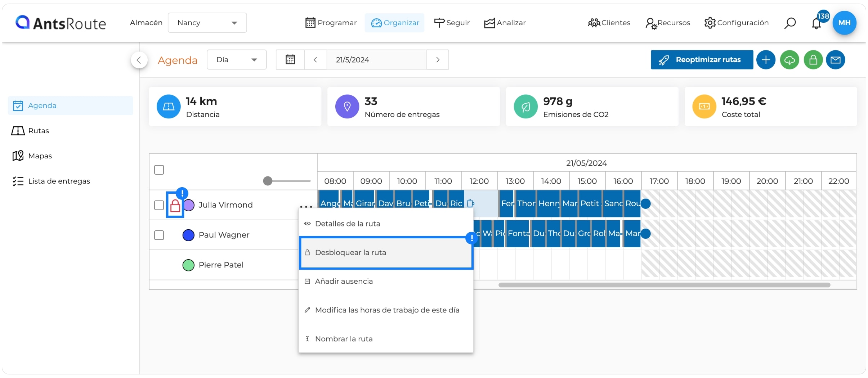Open notifications bell with 138 badge

click(816, 23)
